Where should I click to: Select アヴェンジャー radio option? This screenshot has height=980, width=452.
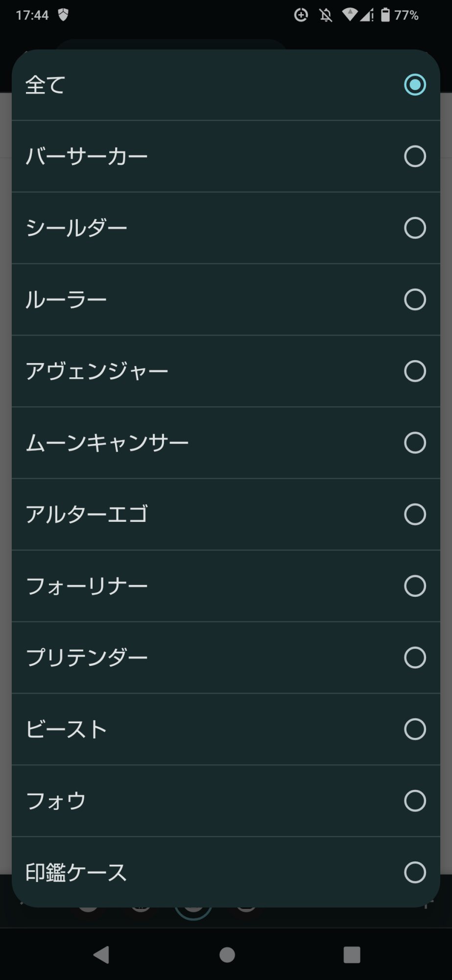click(414, 371)
